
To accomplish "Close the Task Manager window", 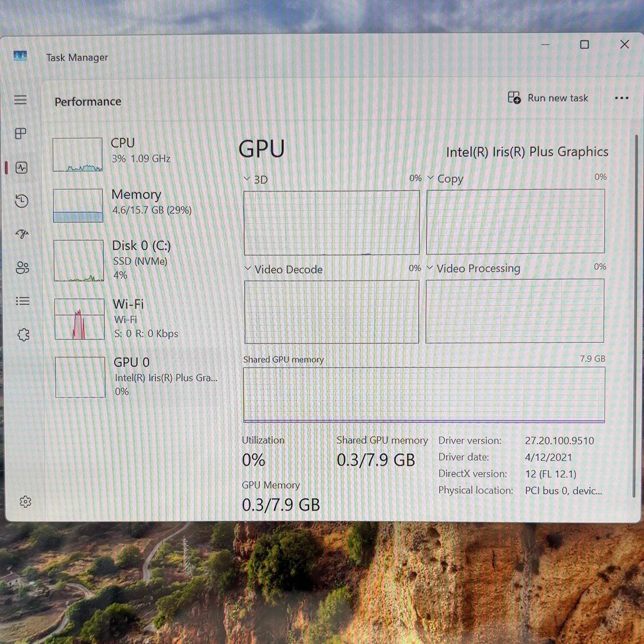I will 625,44.
